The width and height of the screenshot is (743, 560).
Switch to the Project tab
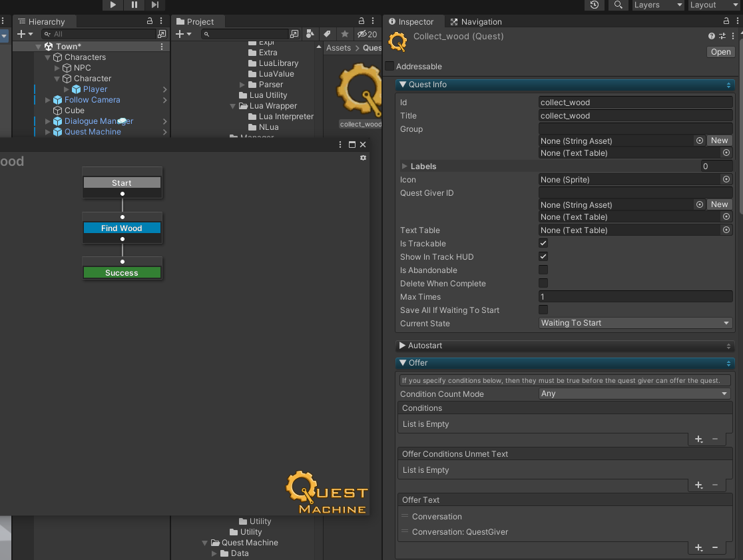click(x=195, y=22)
